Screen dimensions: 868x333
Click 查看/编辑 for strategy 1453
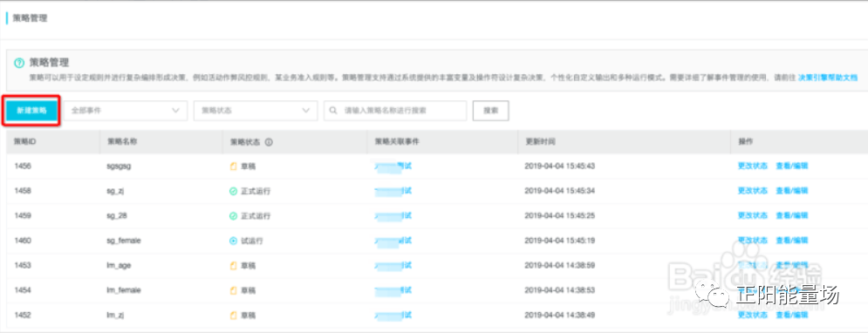point(791,266)
